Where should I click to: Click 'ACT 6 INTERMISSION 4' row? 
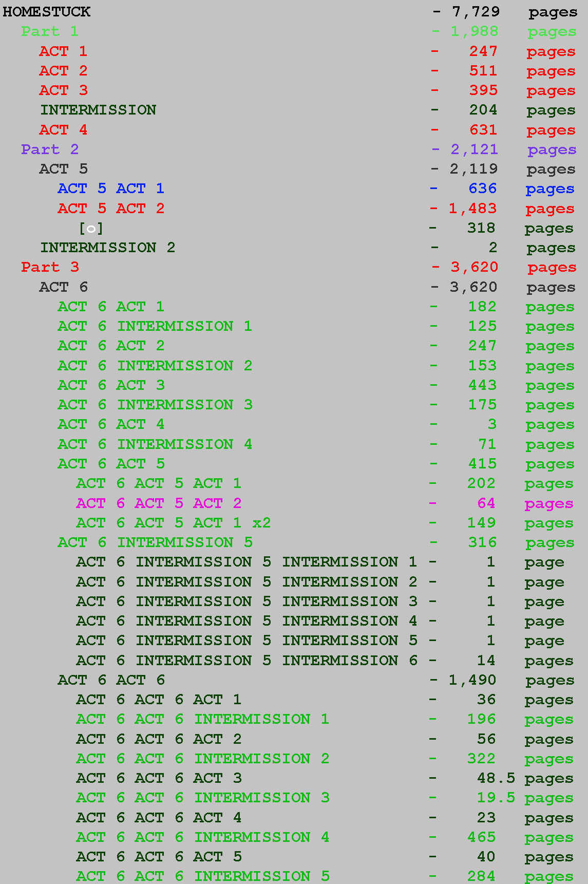point(155,444)
